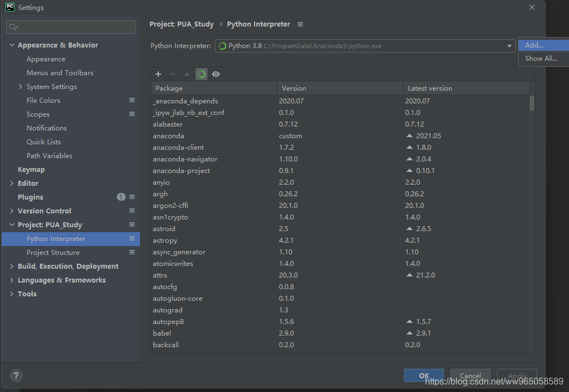Screen dimensions: 569x392
Task: Open the Keymap settings page
Action: point(31,169)
